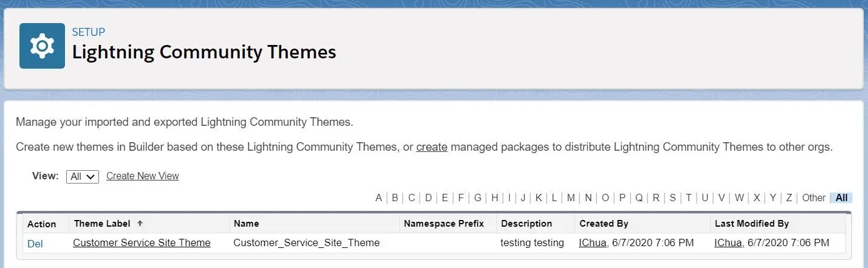This screenshot has height=268, width=868.
Task: Filter list by letter A
Action: [379, 198]
